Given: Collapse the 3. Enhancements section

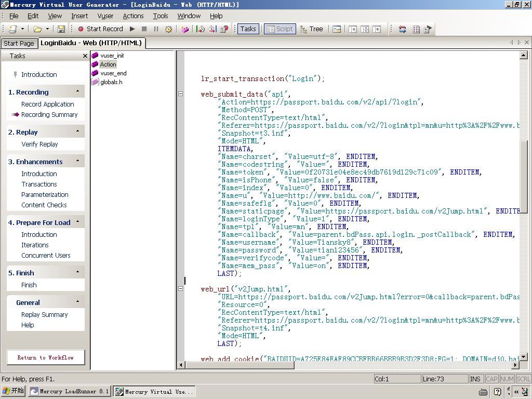Looking at the screenshot, I should tap(78, 161).
